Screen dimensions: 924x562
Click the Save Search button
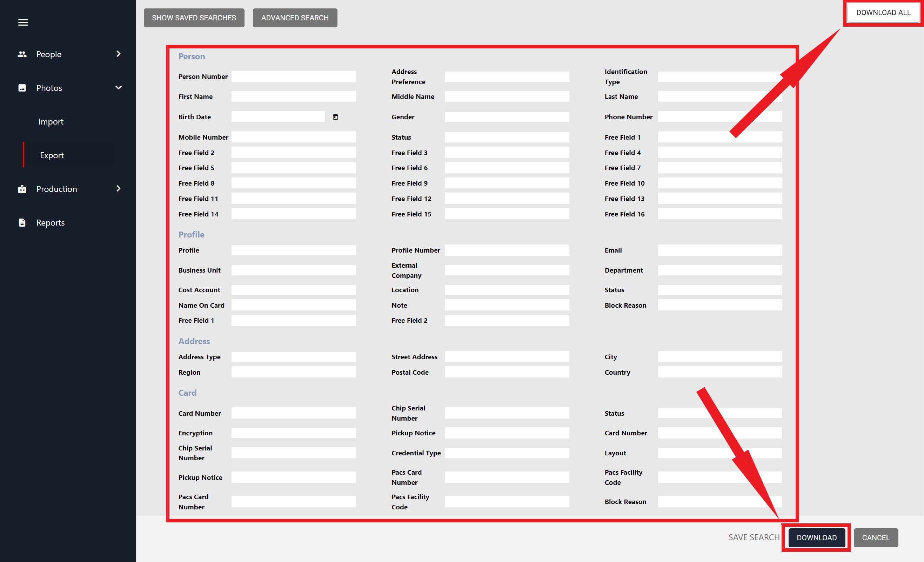pos(754,537)
